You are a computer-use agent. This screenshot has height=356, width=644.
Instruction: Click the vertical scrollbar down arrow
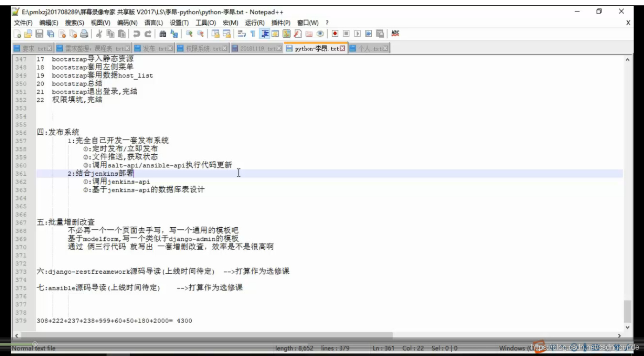click(x=627, y=327)
